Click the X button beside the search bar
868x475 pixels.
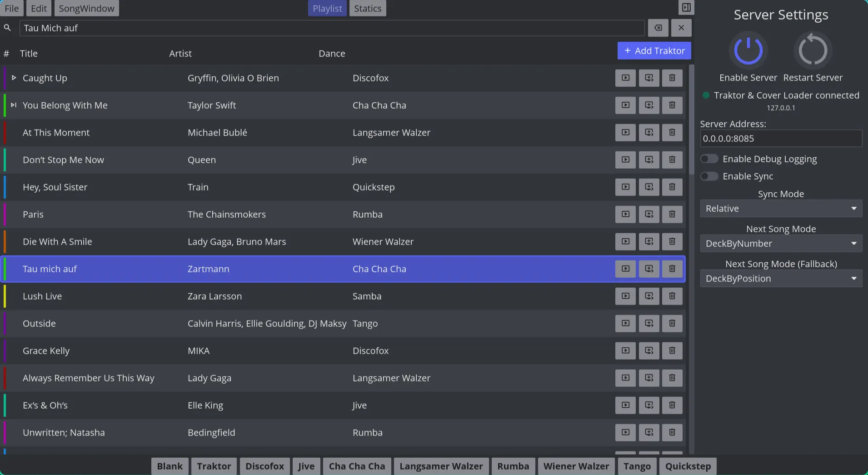[681, 28]
